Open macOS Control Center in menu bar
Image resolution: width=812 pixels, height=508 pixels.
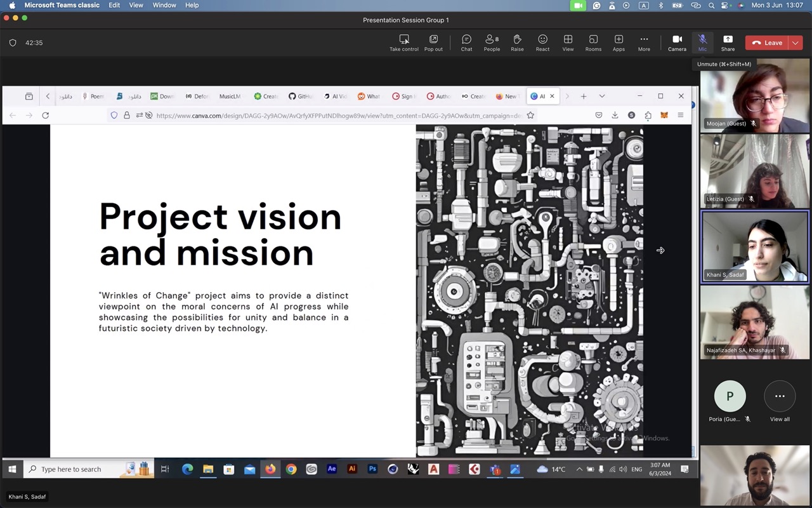click(x=725, y=5)
